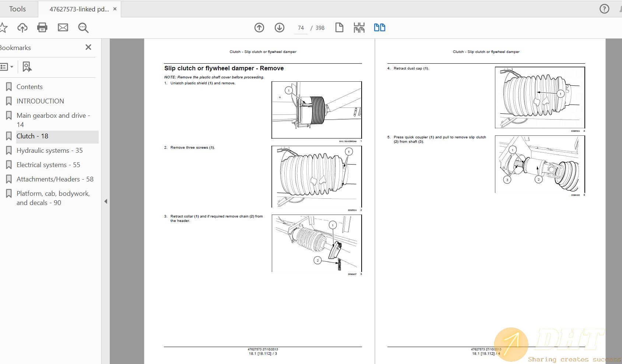Click the bookmark icon beside INTRODUCTION
622x364 pixels.
coord(9,101)
